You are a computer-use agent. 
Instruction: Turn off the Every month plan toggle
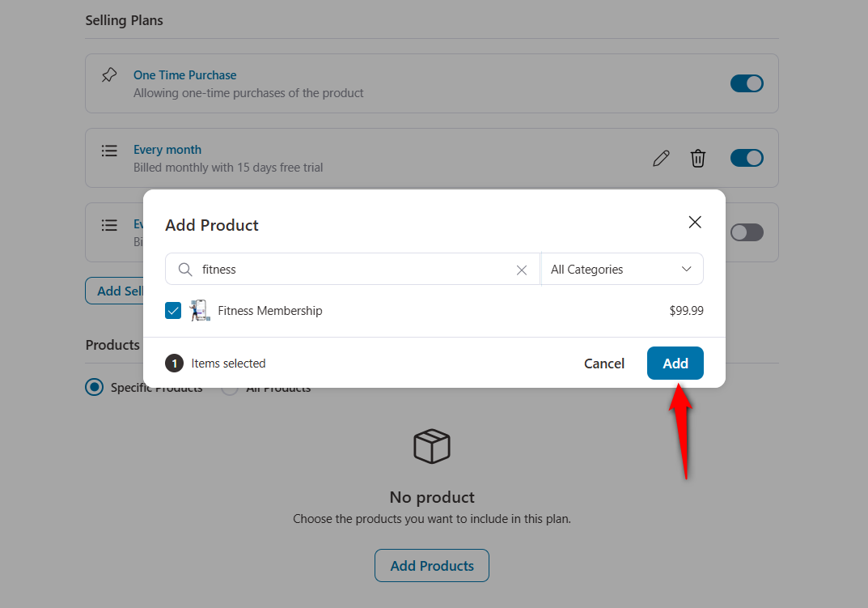click(746, 158)
